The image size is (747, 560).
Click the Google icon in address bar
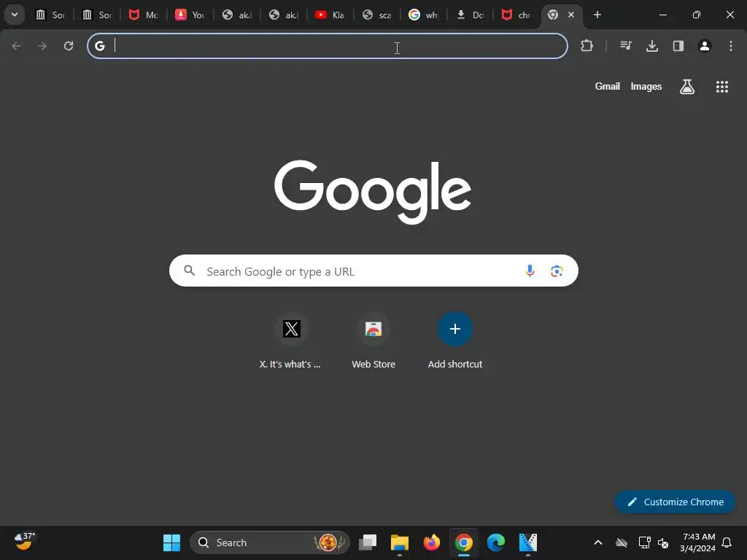tap(99, 46)
